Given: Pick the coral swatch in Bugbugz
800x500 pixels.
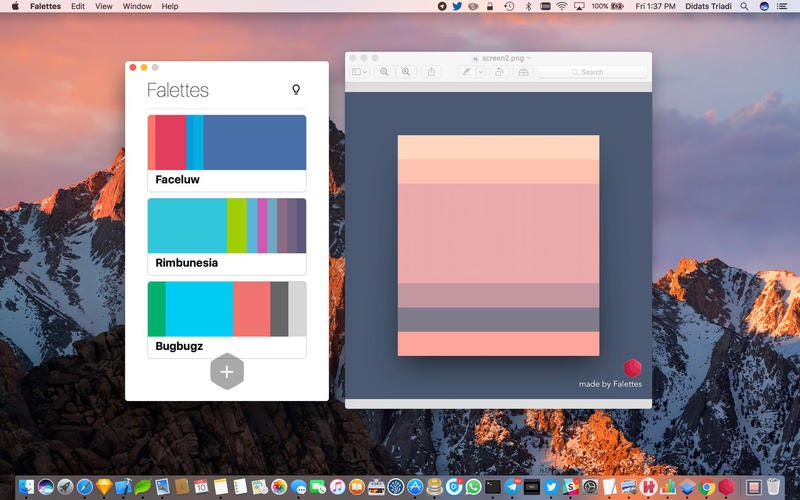Looking at the screenshot, I should 252,309.
